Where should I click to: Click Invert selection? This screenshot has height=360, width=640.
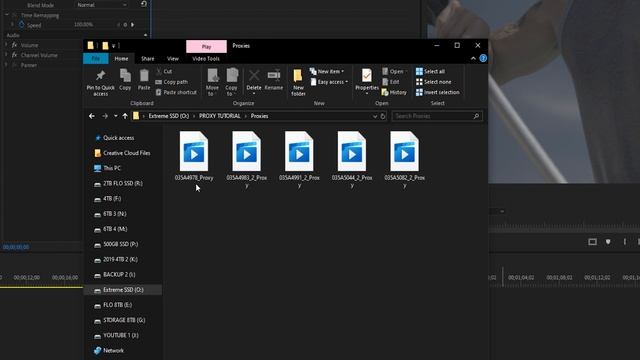[437, 92]
